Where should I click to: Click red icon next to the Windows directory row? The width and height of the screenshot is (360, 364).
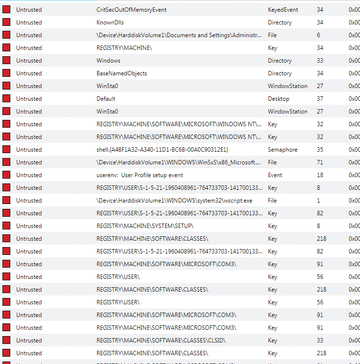[x=6, y=61]
